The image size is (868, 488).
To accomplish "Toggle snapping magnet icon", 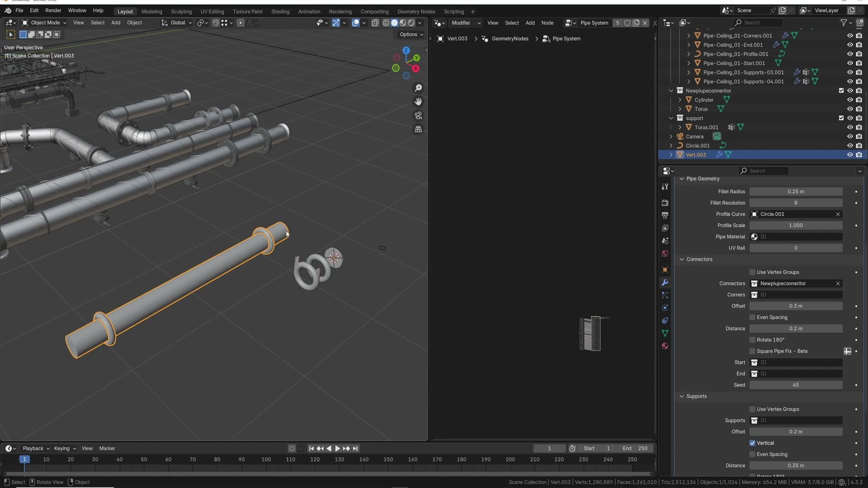I will (x=216, y=23).
